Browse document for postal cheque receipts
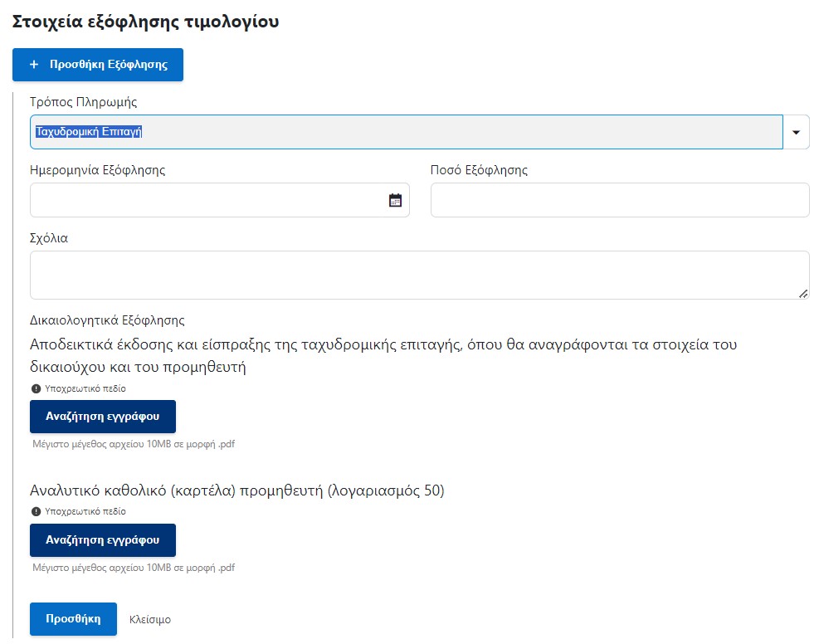This screenshot has height=644, width=819. click(x=103, y=417)
